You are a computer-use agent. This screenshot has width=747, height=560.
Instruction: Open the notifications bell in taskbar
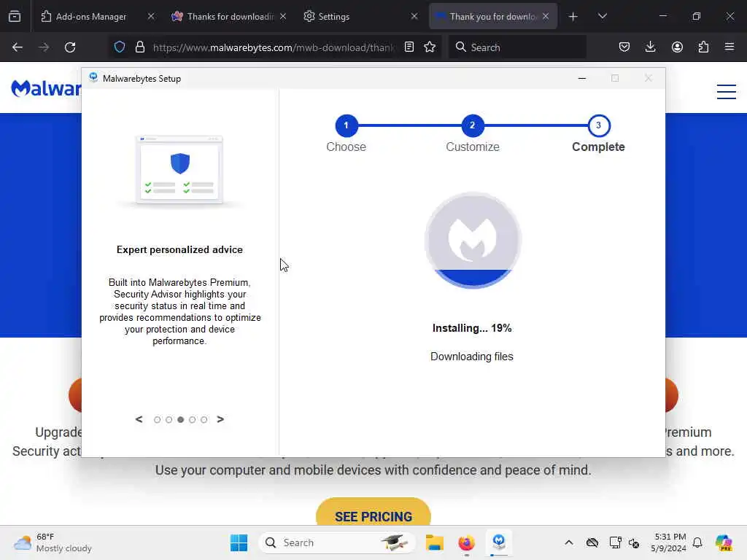[x=697, y=542]
